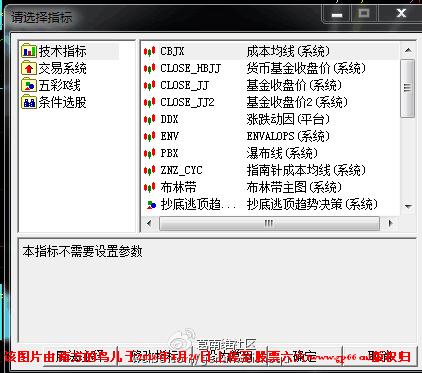Select the 技术指标 category
The height and width of the screenshot is (373, 422).
click(62, 51)
